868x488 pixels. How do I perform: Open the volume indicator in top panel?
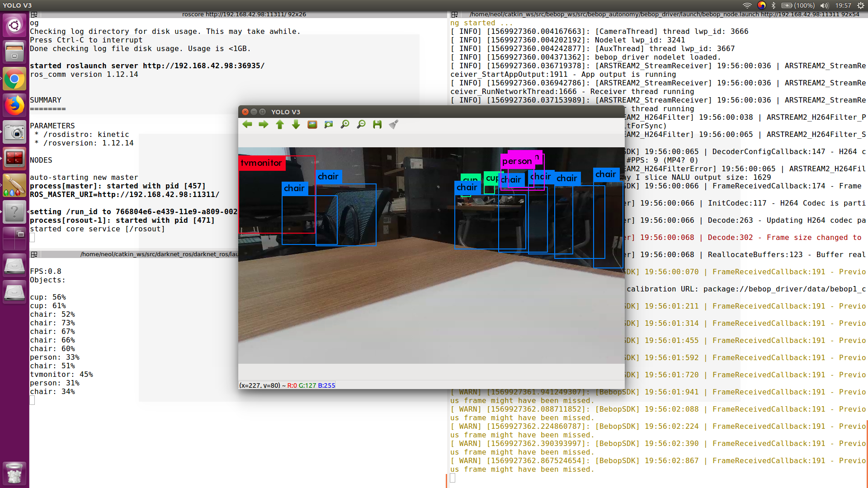pyautogui.click(x=824, y=5)
